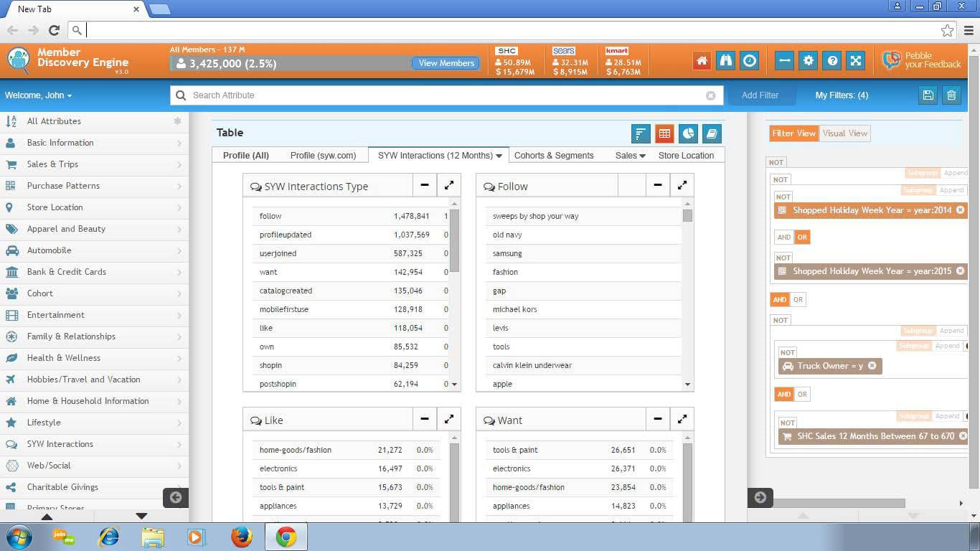Click the Home icon in the header

(x=702, y=61)
